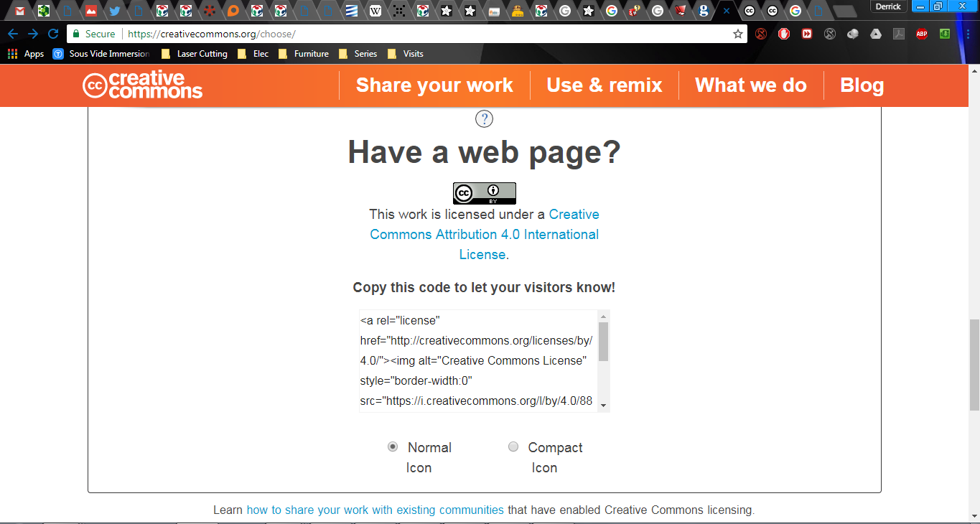980x524 pixels.
Task: Click the red crossed-out S extension icon
Action: click(761, 34)
